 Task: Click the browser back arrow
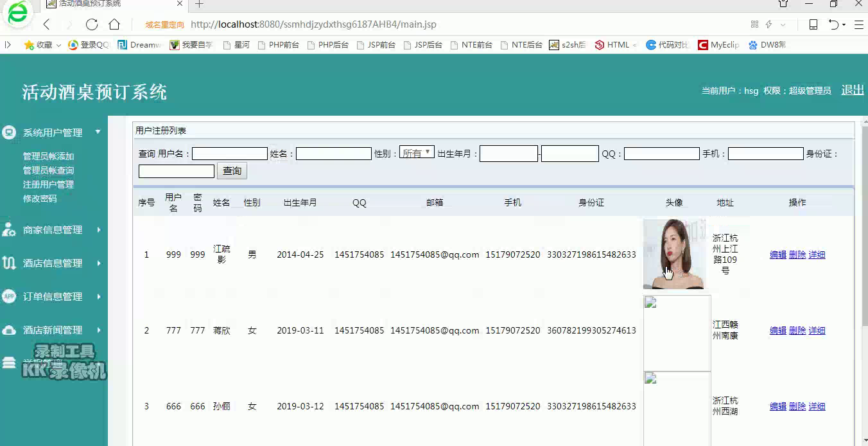tap(46, 24)
